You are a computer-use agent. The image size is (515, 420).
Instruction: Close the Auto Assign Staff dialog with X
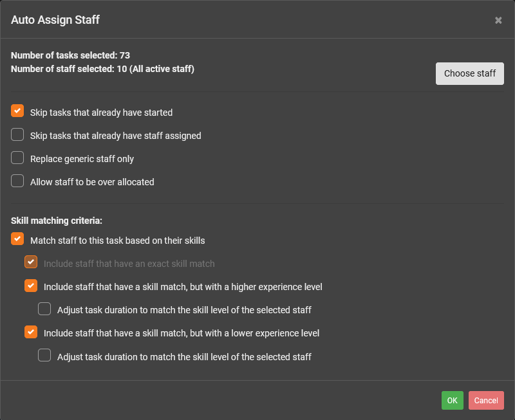point(498,21)
